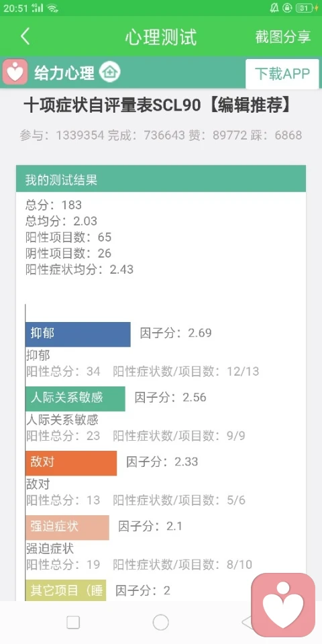Tap the 给力心理 brand name link
Screen dimensions: 322x644
coord(64,72)
